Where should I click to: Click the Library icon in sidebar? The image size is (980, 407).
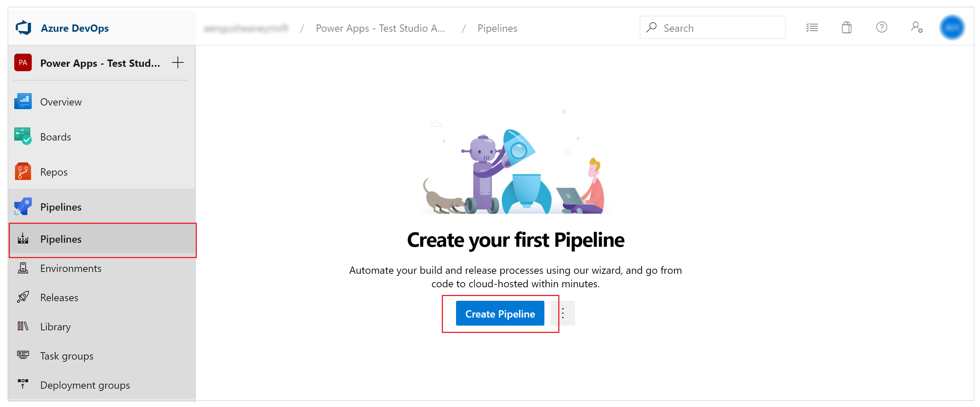(21, 326)
